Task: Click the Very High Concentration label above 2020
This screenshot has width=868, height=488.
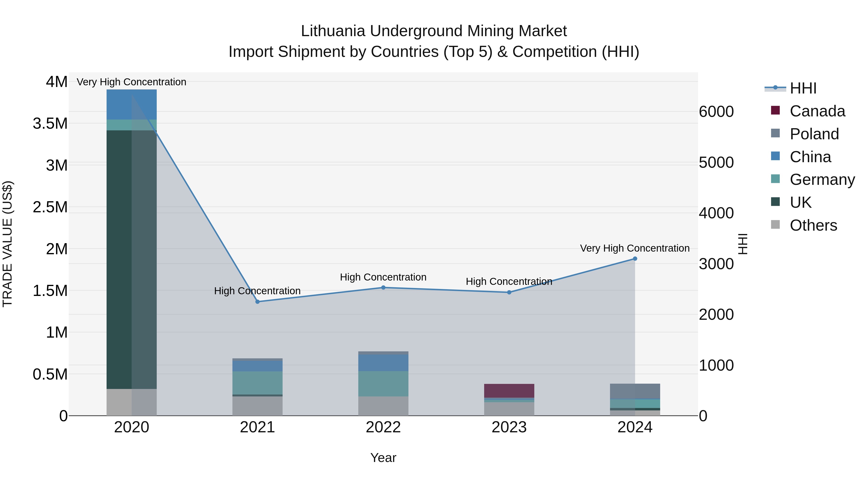Action: click(131, 82)
